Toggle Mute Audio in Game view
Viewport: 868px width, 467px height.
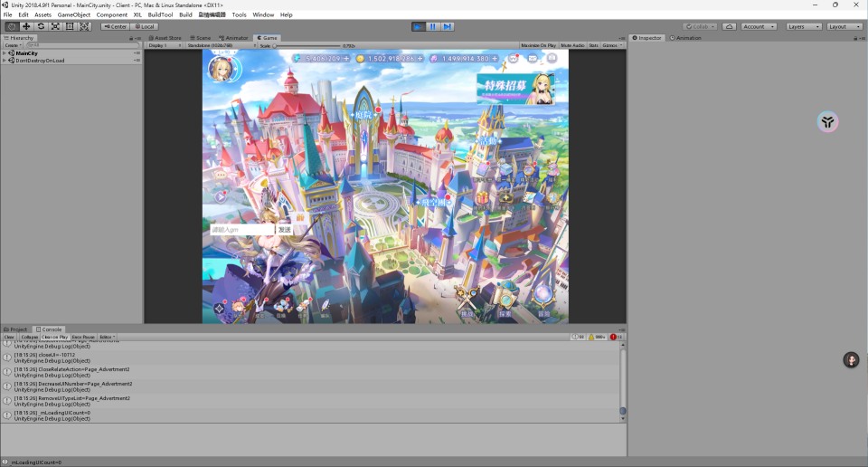[571, 45]
